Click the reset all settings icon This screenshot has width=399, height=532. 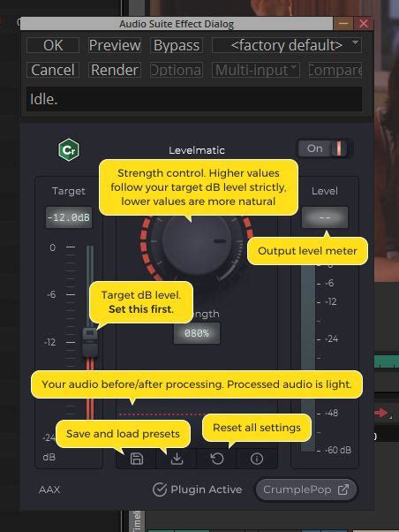click(x=217, y=459)
